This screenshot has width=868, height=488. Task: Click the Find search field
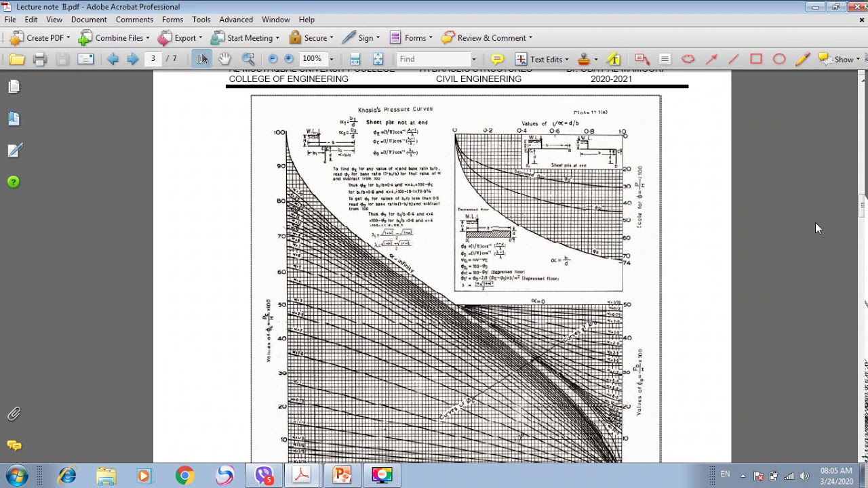(434, 59)
